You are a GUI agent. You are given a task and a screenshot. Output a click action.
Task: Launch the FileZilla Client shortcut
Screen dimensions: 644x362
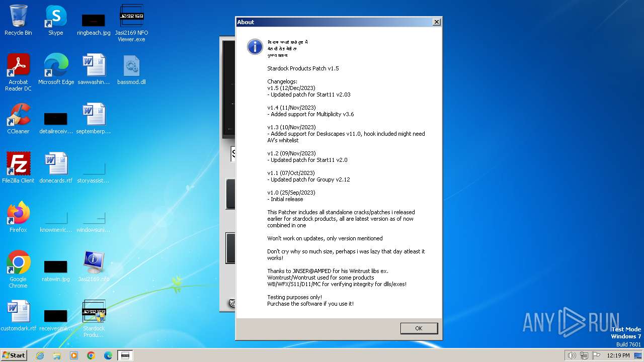(18, 168)
